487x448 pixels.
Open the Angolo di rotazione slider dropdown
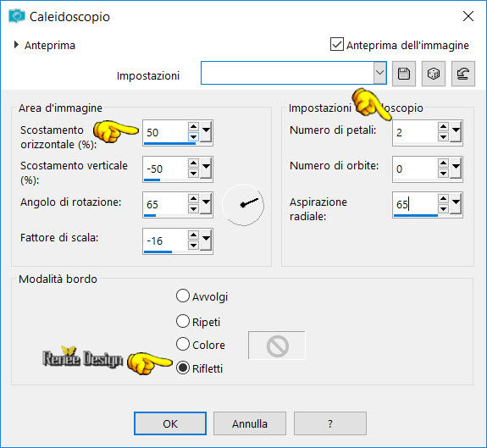click(206, 203)
